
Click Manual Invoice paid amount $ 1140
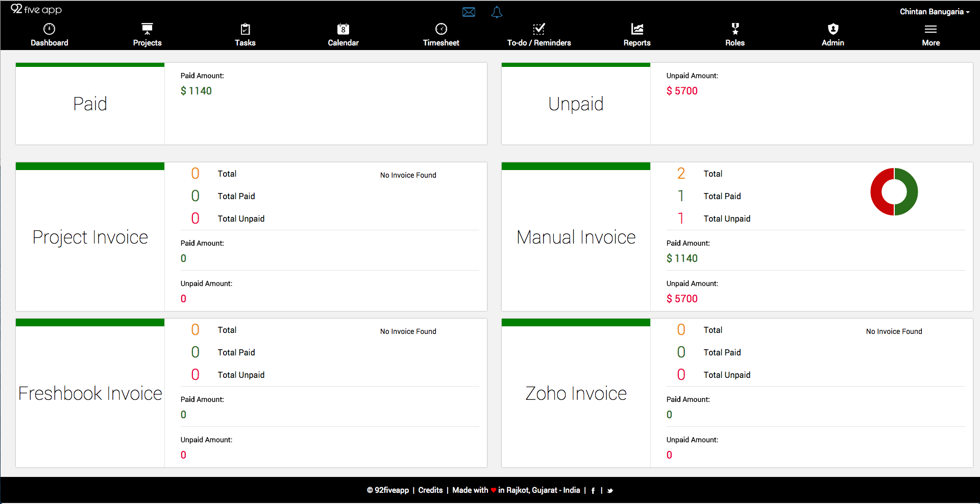(x=682, y=258)
